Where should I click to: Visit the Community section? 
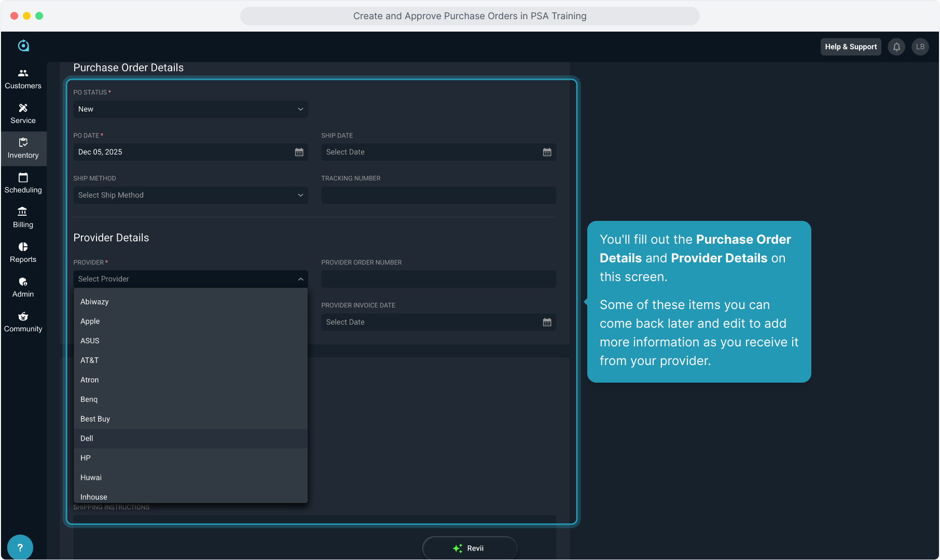tap(23, 322)
